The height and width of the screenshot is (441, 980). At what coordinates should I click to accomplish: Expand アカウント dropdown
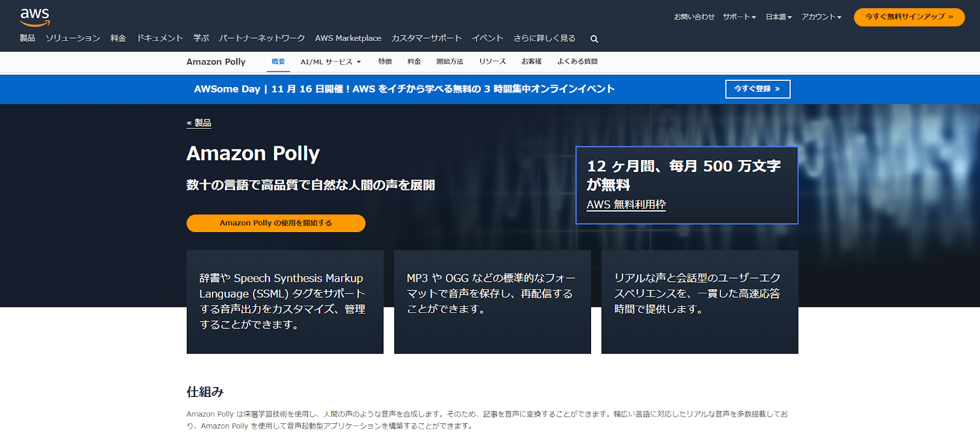click(821, 17)
